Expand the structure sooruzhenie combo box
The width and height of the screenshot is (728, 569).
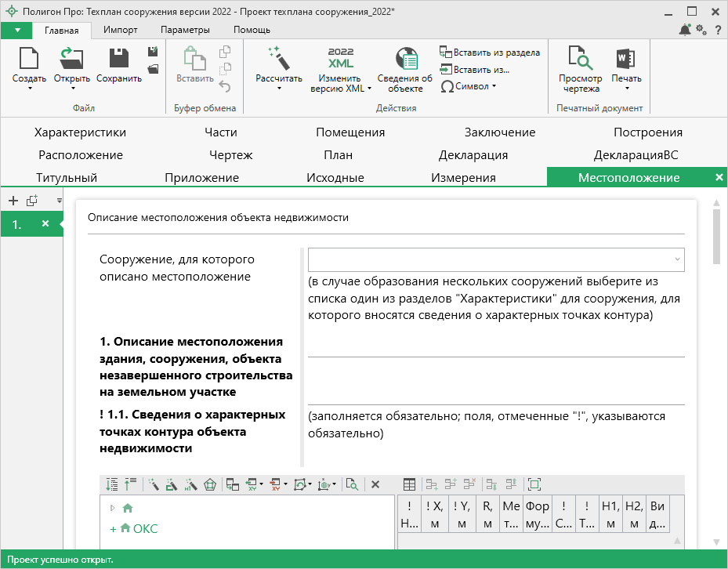coord(675,259)
